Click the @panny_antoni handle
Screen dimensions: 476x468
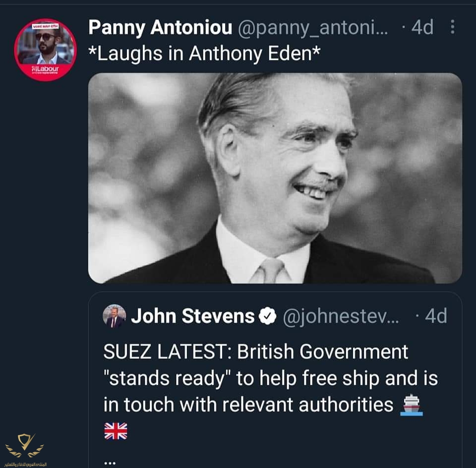coord(312,28)
